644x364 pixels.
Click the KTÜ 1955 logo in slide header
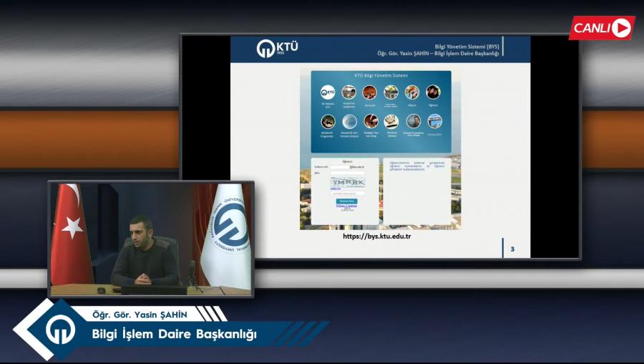[x=277, y=49]
